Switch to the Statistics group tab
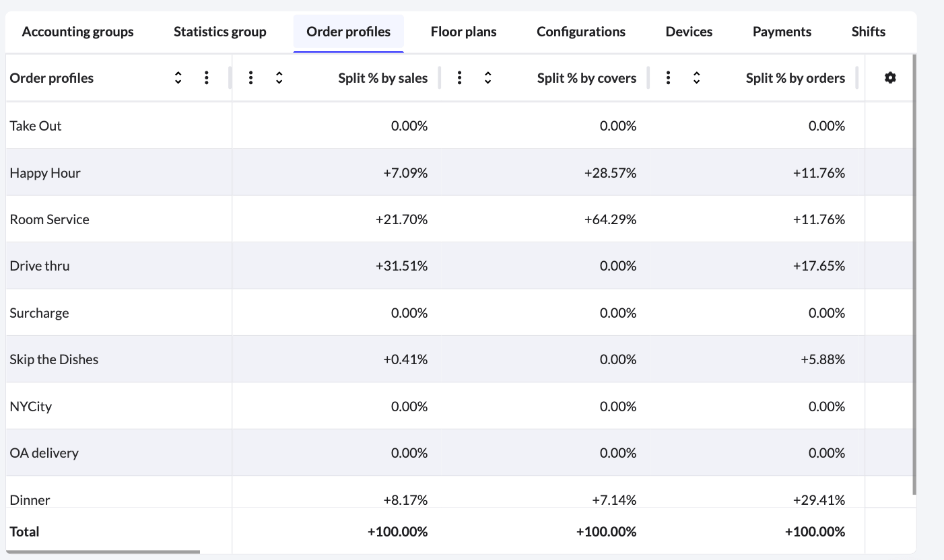Screen dimensions: 944x560 220,31
